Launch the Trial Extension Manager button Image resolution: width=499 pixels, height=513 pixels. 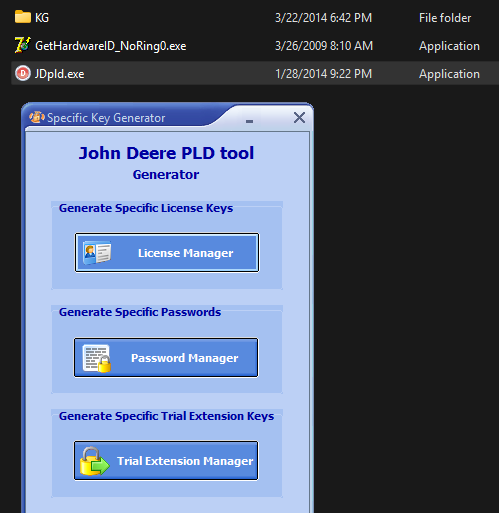tap(166, 461)
